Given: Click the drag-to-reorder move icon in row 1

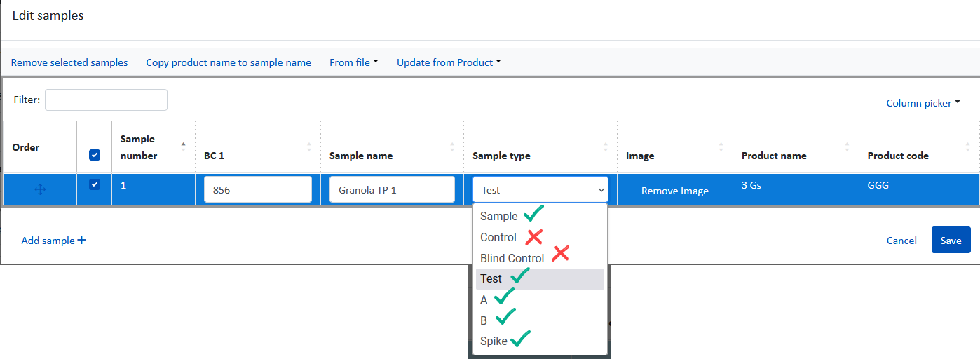Looking at the screenshot, I should (x=40, y=189).
